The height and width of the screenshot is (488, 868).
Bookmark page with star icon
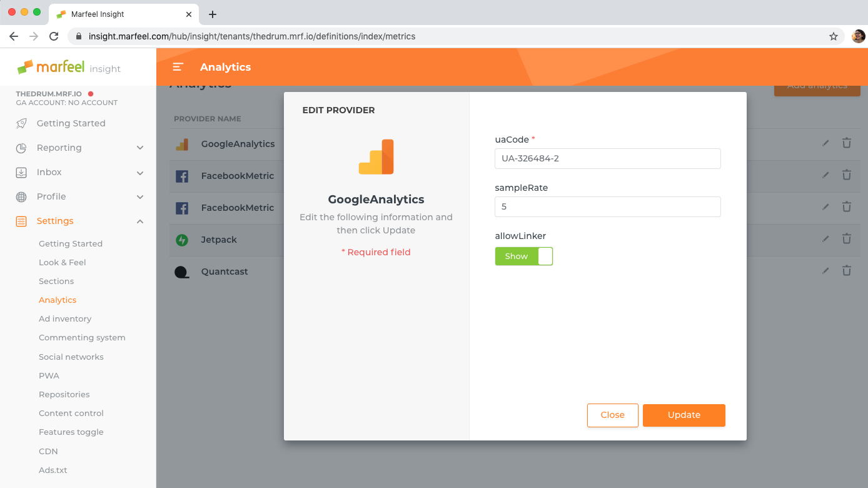tap(834, 36)
